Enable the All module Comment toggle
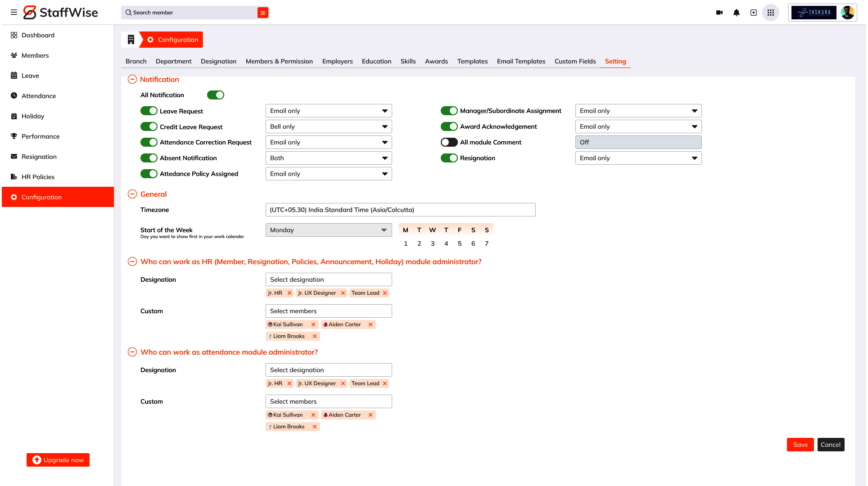The height and width of the screenshot is (486, 868). click(449, 142)
